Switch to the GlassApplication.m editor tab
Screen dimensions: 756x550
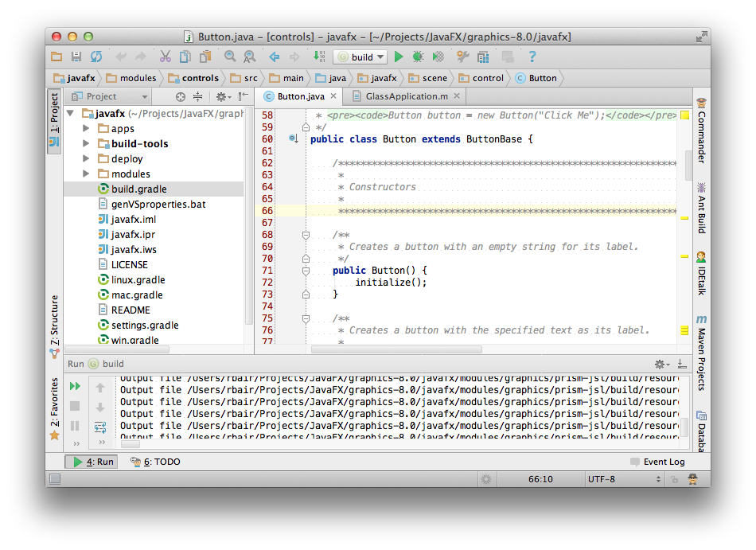(406, 96)
